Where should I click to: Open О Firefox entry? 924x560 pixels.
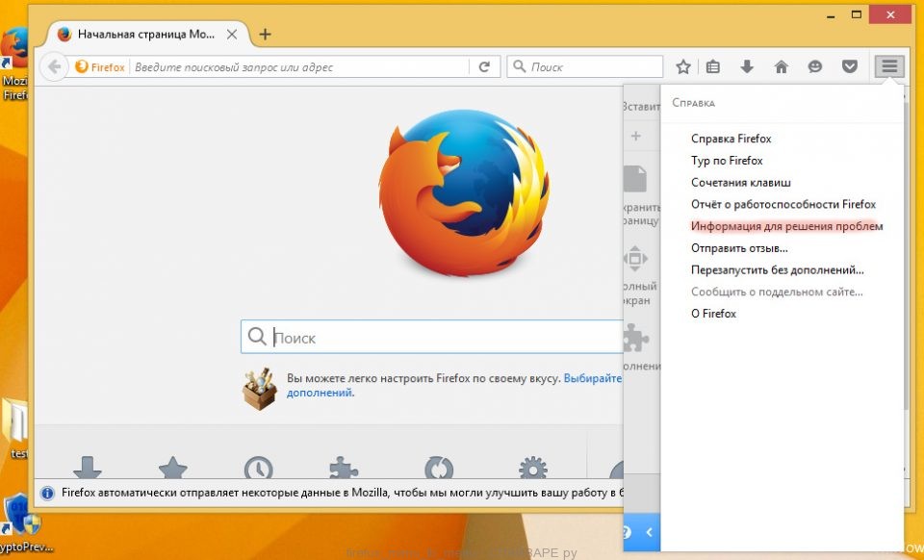(713, 314)
